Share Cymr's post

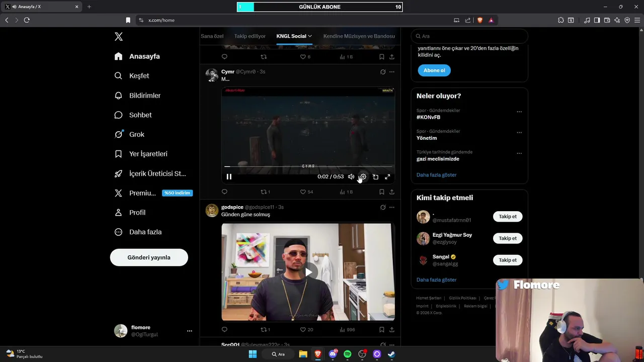click(391, 192)
